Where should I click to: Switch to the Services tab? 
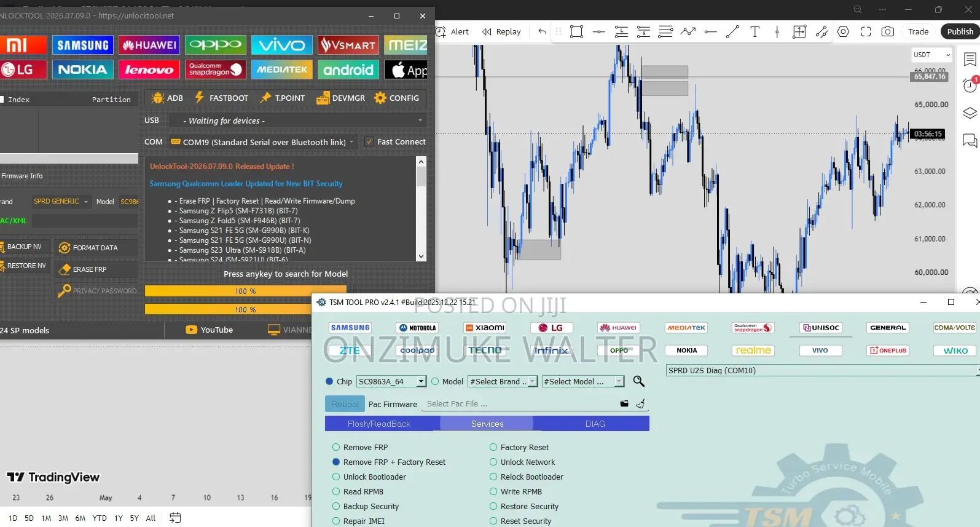point(487,424)
